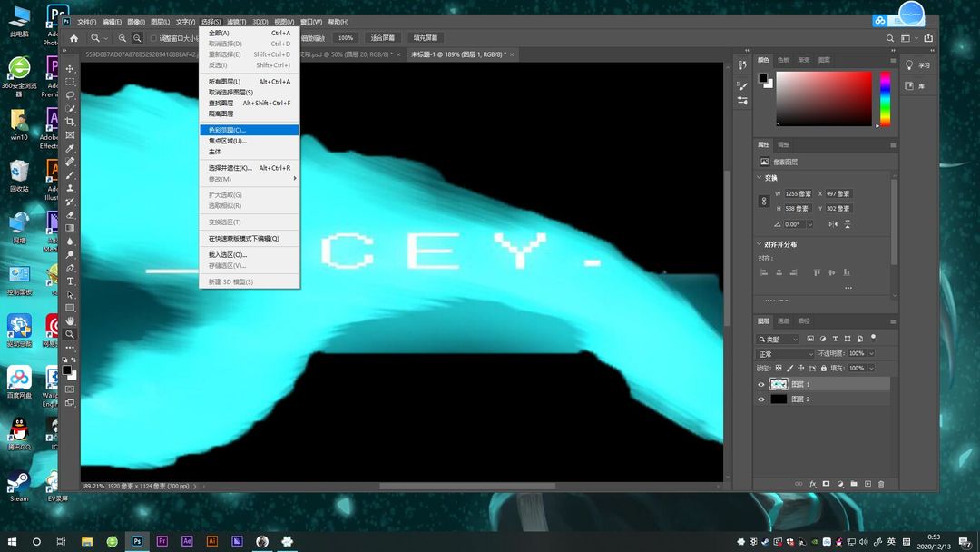Click 适合屏幕 button

click(x=383, y=38)
